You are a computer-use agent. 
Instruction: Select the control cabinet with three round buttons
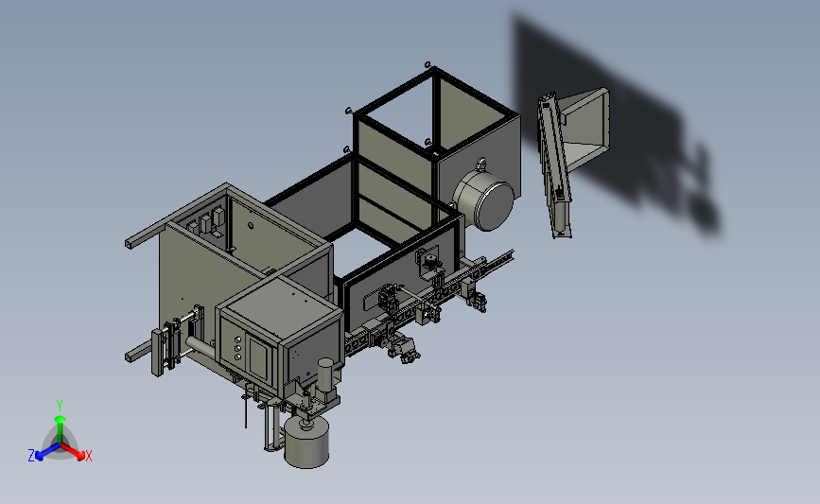tap(281, 335)
